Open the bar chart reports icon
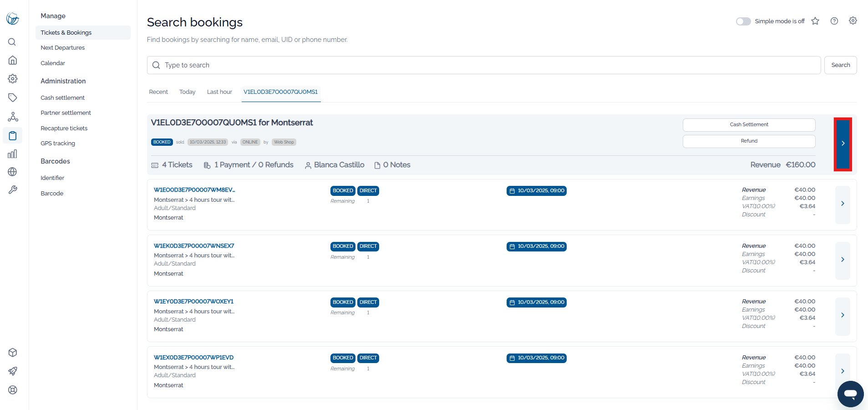This screenshot has width=868, height=410. pyautogui.click(x=13, y=154)
